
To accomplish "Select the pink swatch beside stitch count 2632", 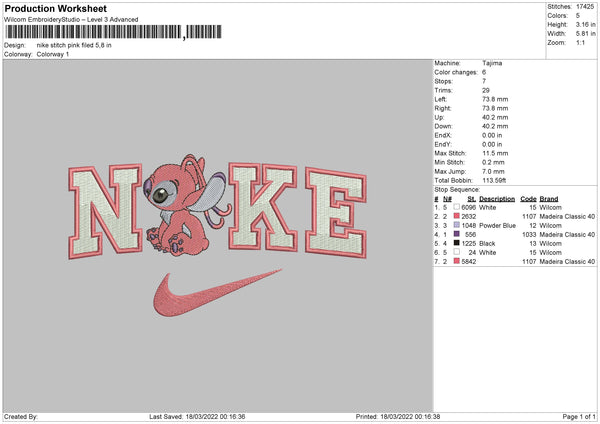I will (x=457, y=216).
